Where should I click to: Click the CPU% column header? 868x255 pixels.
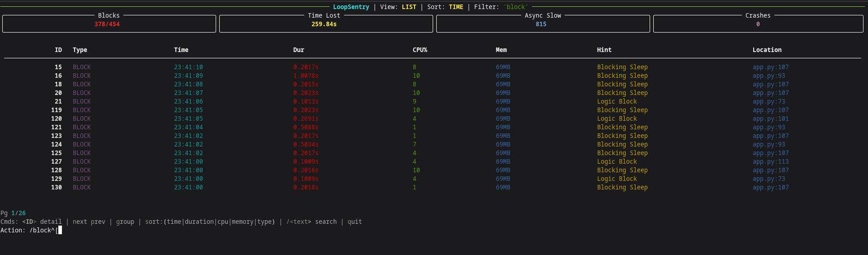(x=420, y=50)
